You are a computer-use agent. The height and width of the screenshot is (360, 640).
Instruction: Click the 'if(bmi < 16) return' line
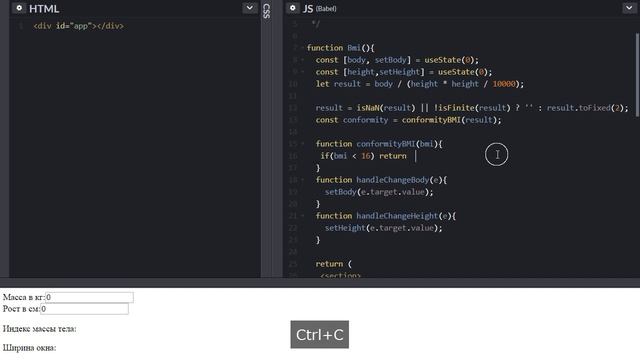(363, 156)
